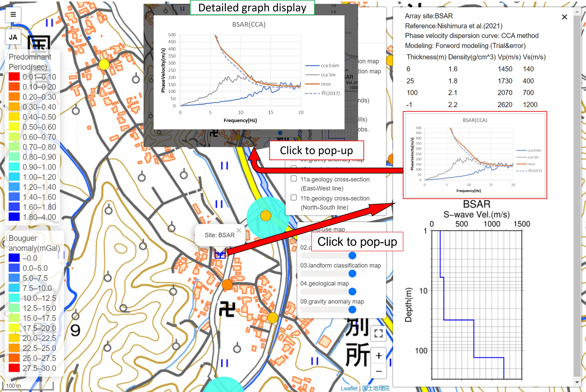Click 'Reference:Nishimura et al.(2021)' text

[454, 26]
